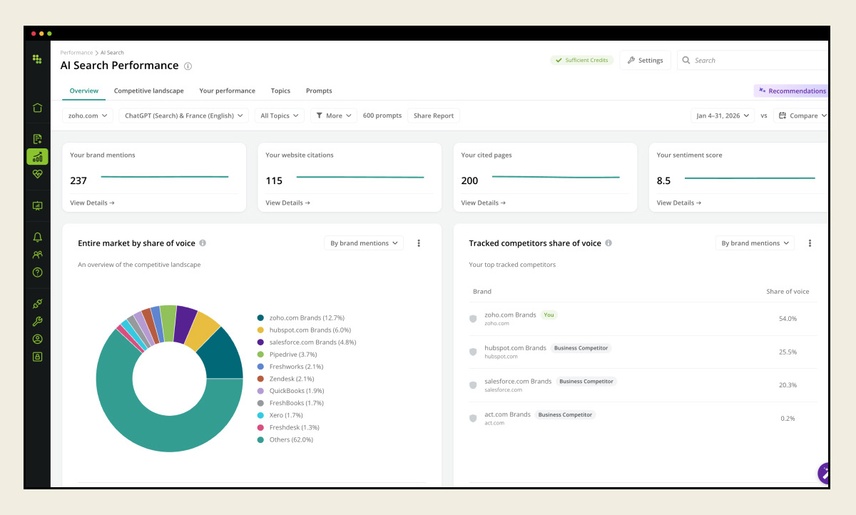Click the Search input field
The height and width of the screenshot is (515, 856).
(x=752, y=60)
